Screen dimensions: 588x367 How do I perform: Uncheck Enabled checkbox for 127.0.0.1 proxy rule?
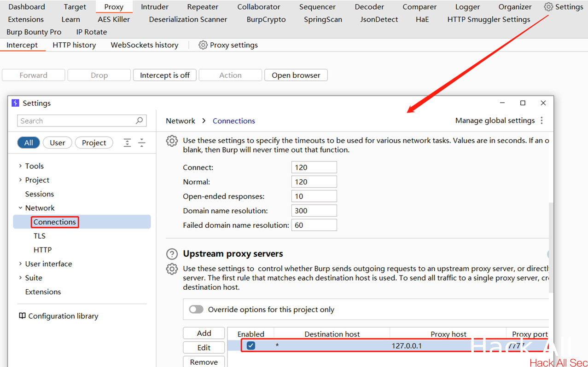click(251, 345)
